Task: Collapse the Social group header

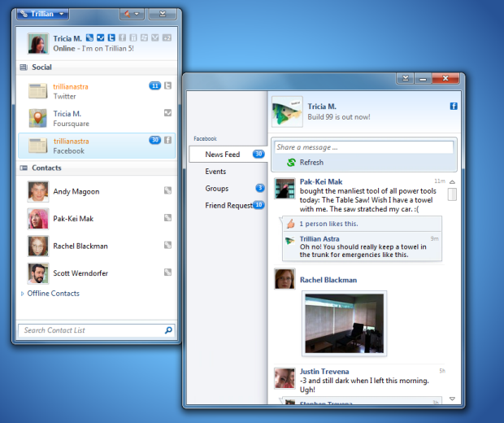Action: pos(97,68)
